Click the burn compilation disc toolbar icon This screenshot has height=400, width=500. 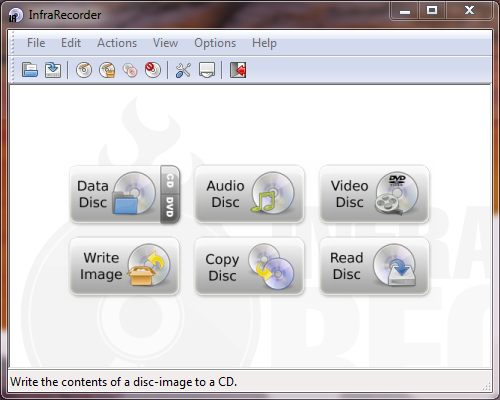pos(84,70)
